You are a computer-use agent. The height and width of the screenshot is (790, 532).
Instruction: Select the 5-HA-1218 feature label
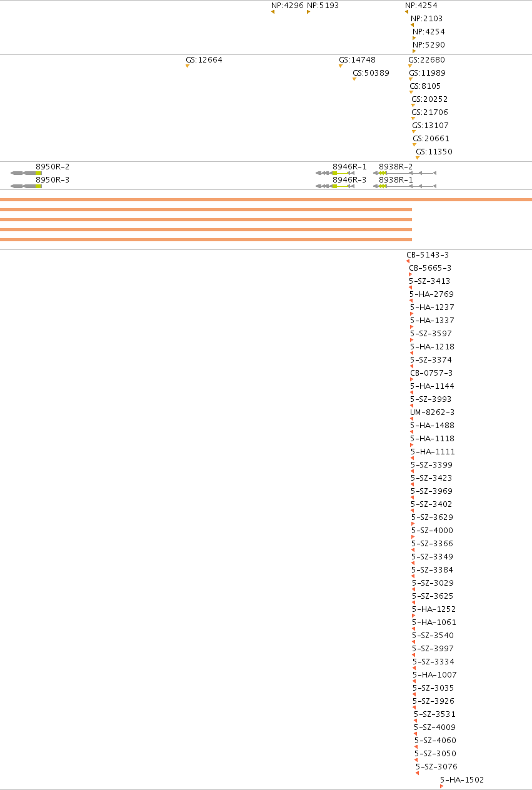(x=432, y=347)
